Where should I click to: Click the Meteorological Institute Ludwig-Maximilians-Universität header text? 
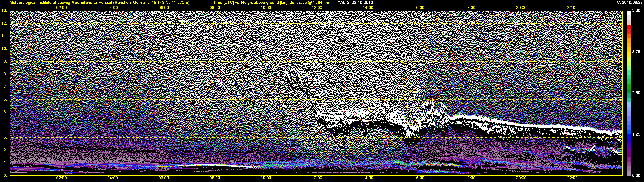point(100,3)
